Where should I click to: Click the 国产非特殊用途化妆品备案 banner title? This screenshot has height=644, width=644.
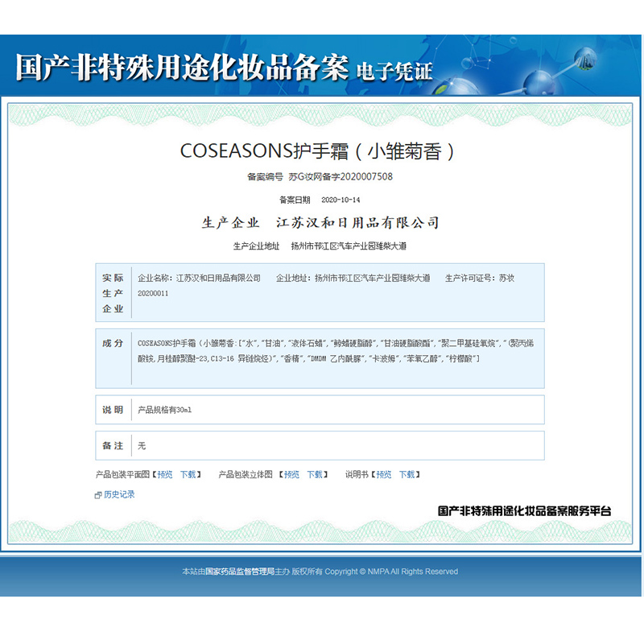point(182,68)
